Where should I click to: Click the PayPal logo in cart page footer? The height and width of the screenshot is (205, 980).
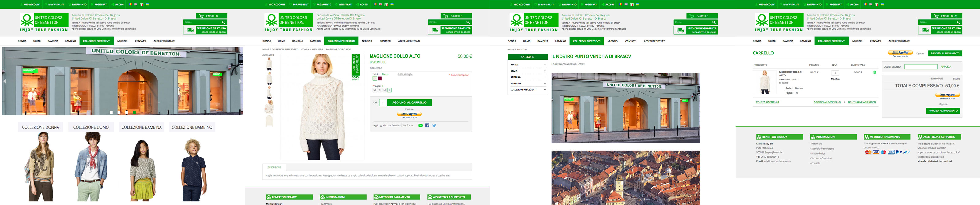[903, 152]
